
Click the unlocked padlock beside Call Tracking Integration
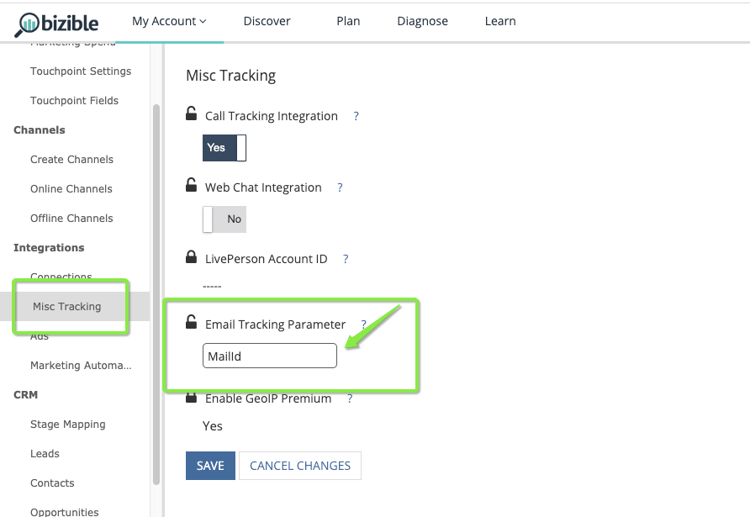[192, 114]
